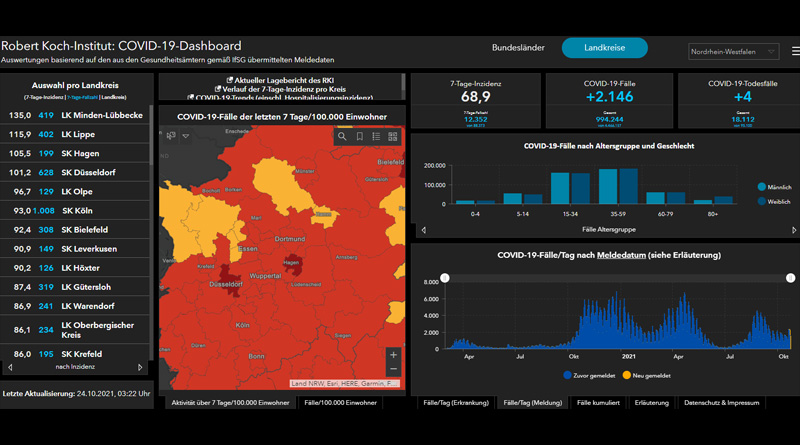
Task: Select SK Hagen row
Action: (x=74, y=153)
